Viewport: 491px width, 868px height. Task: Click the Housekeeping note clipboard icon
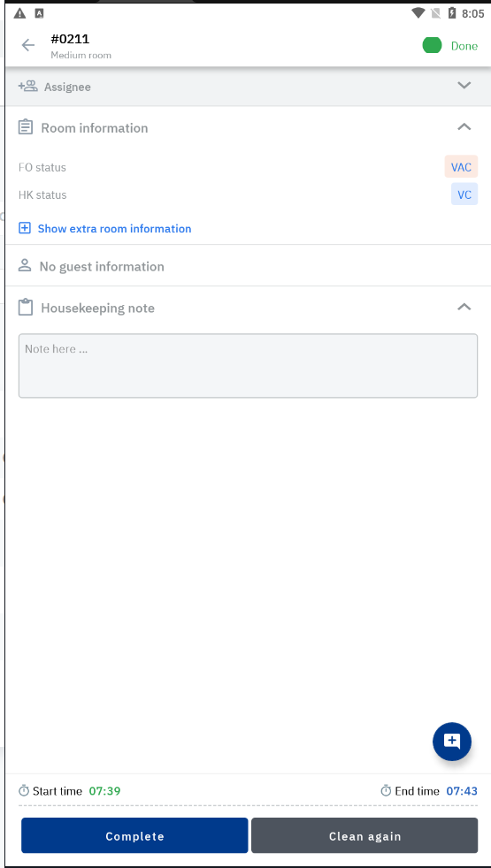click(26, 308)
